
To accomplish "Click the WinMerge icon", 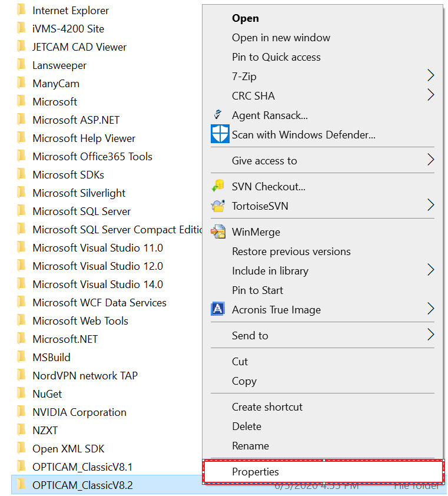I will click(218, 232).
